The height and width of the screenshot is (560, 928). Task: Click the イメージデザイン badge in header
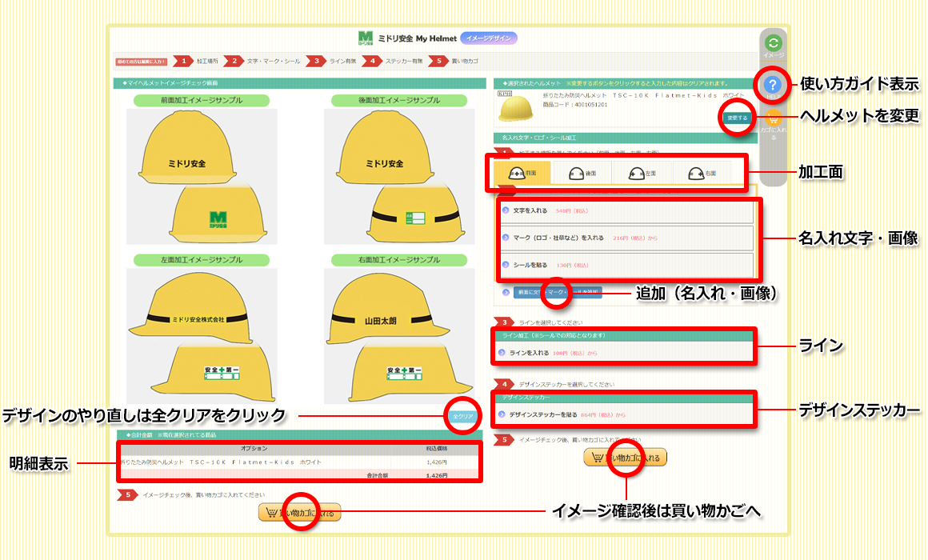pyautogui.click(x=489, y=38)
